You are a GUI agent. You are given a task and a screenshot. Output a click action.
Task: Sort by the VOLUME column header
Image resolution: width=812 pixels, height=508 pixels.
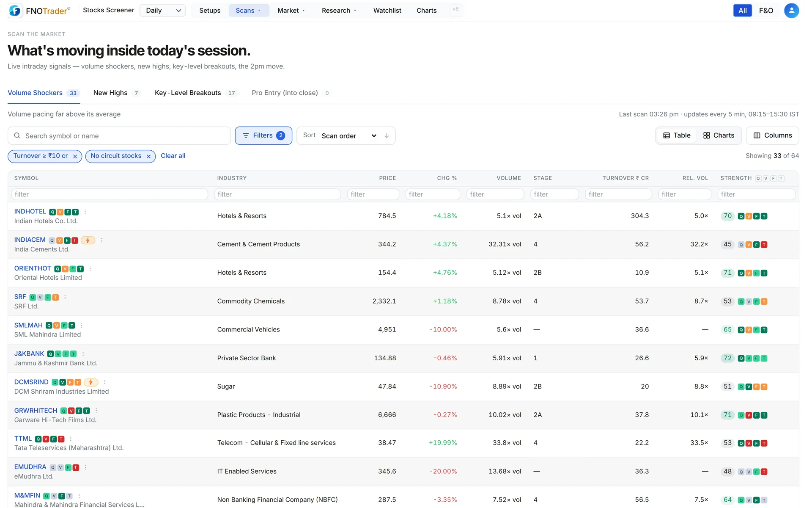509,178
